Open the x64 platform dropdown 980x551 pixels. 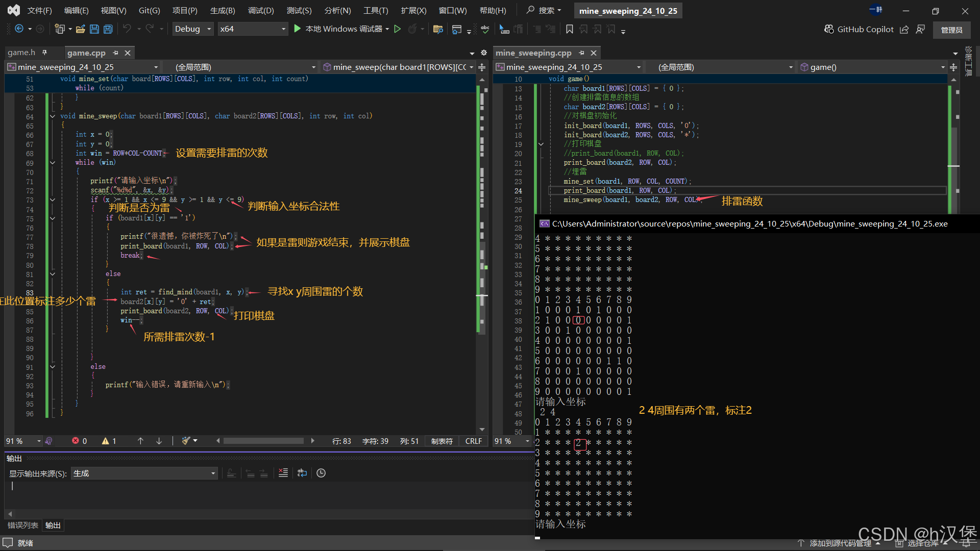(x=283, y=29)
